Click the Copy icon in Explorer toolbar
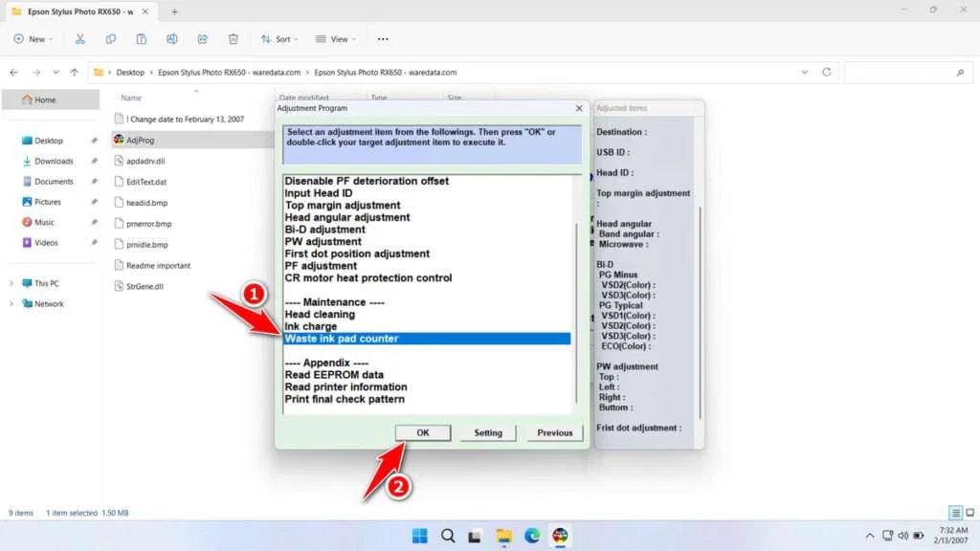The height and width of the screenshot is (551, 980). [x=110, y=38]
